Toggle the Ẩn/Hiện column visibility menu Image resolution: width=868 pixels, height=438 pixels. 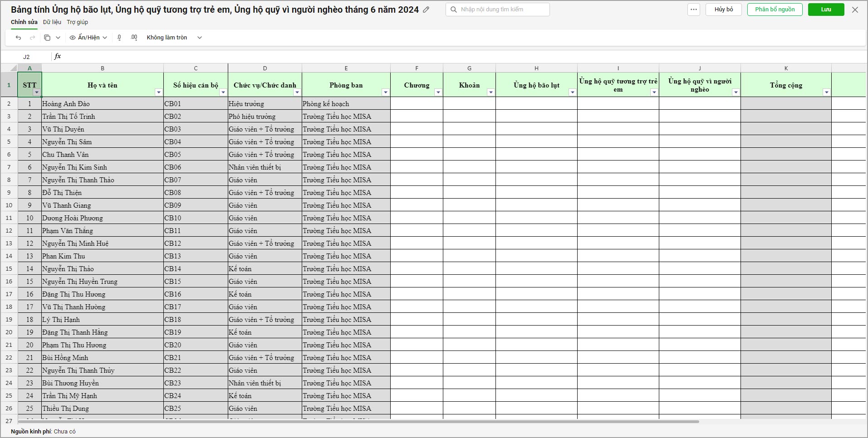[x=88, y=38]
